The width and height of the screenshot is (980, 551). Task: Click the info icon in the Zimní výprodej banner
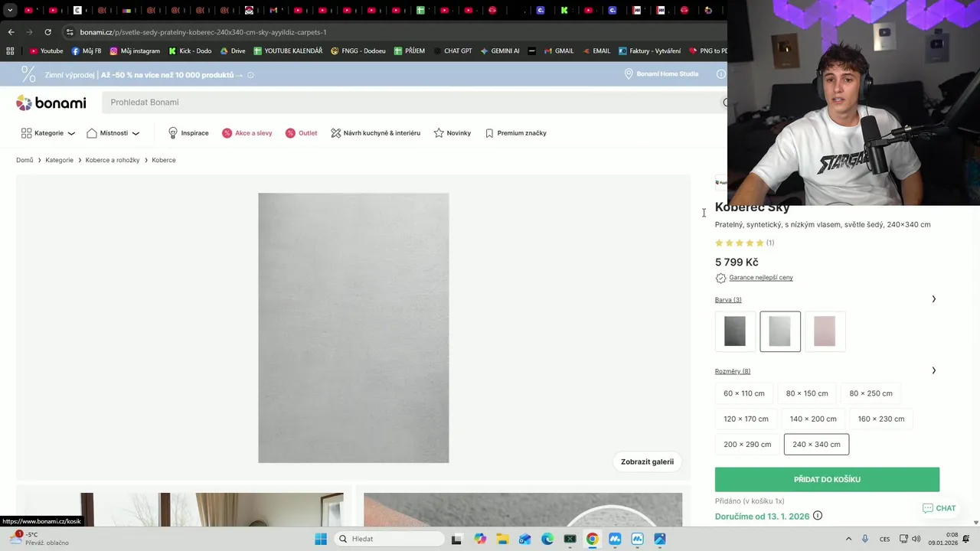click(x=250, y=75)
